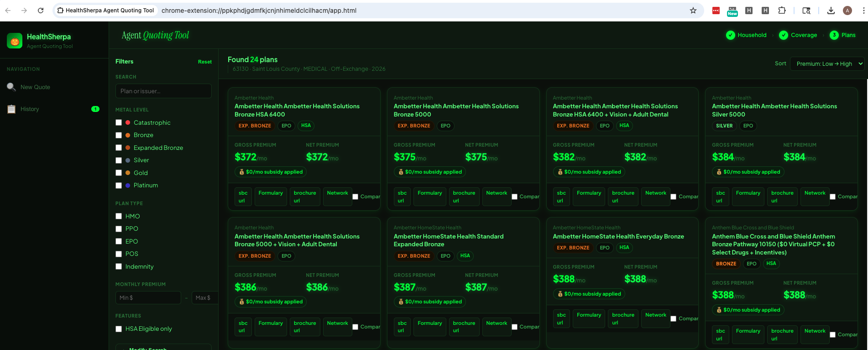This screenshot has height=350, width=868.
Task: Tick the Gold metal level checkbox
Action: (119, 173)
